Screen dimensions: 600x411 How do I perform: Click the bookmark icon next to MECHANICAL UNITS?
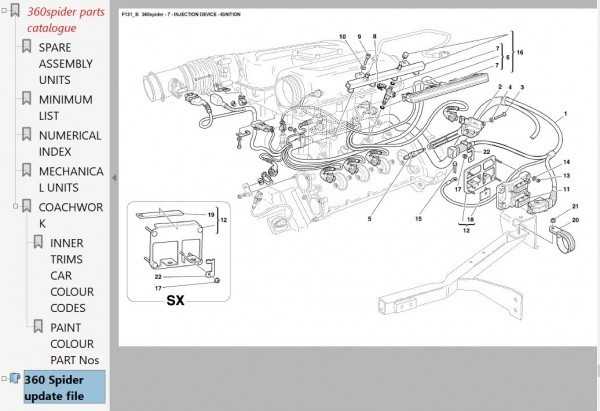[x=26, y=170]
